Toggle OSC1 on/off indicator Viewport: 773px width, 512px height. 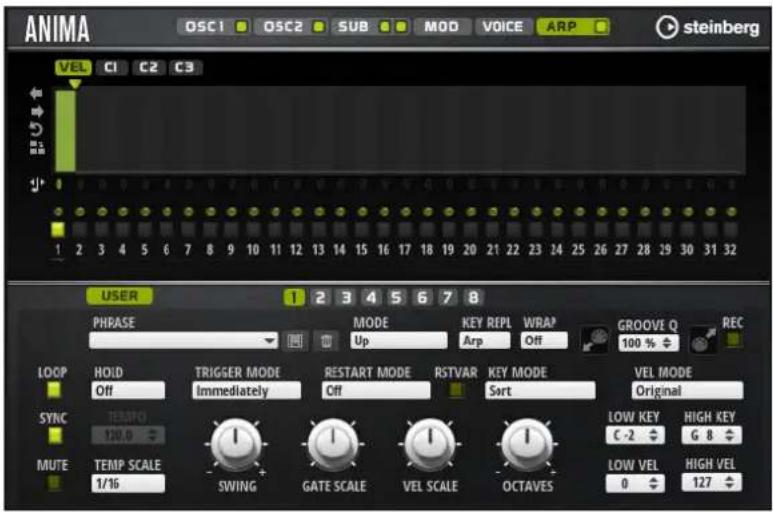tap(242, 27)
